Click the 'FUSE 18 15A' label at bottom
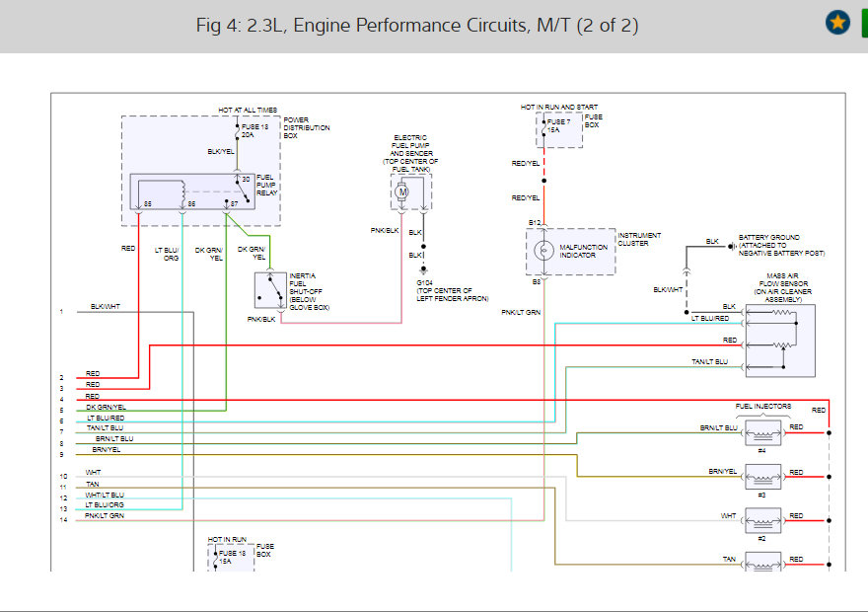868x612 pixels. click(x=232, y=557)
